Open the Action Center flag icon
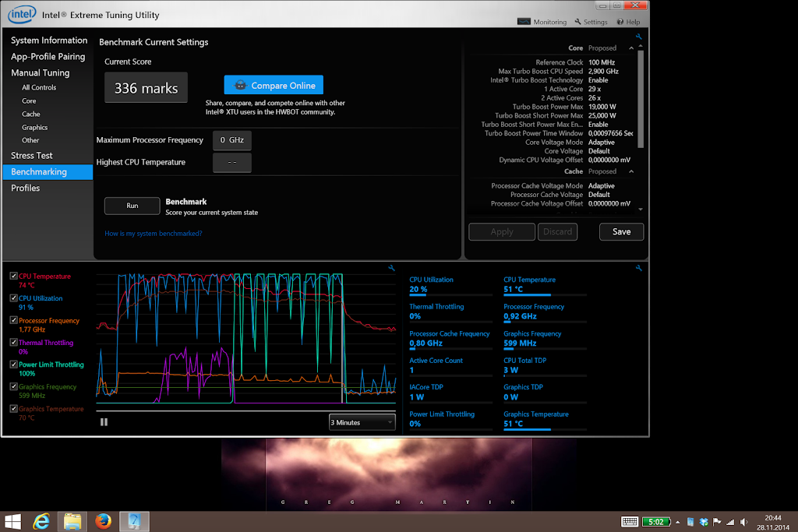The image size is (798, 532). (717, 522)
